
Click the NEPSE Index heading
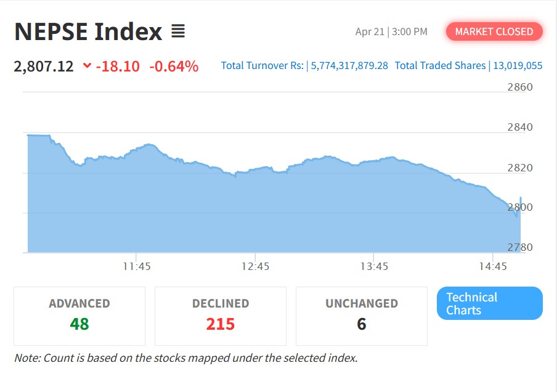pyautogui.click(x=88, y=31)
